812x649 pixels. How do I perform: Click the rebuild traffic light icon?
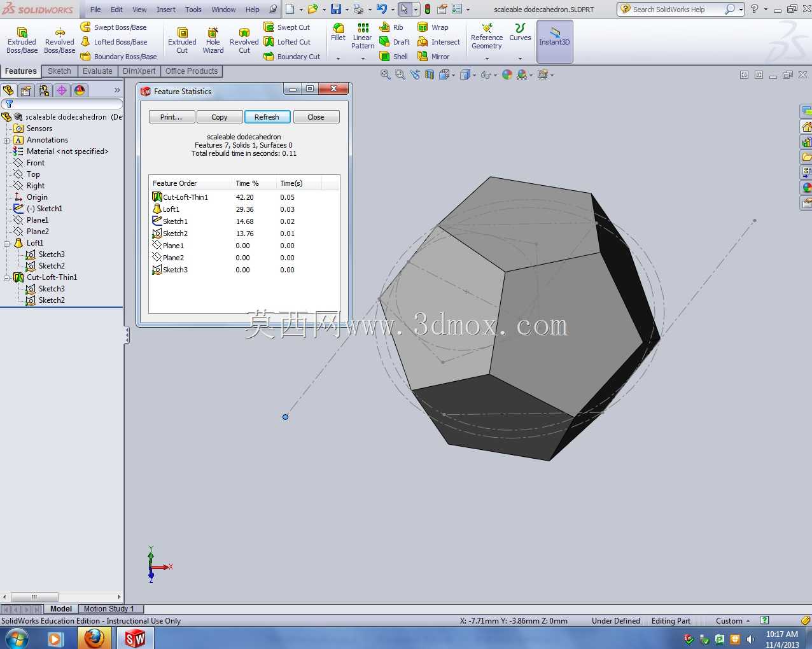click(428, 9)
